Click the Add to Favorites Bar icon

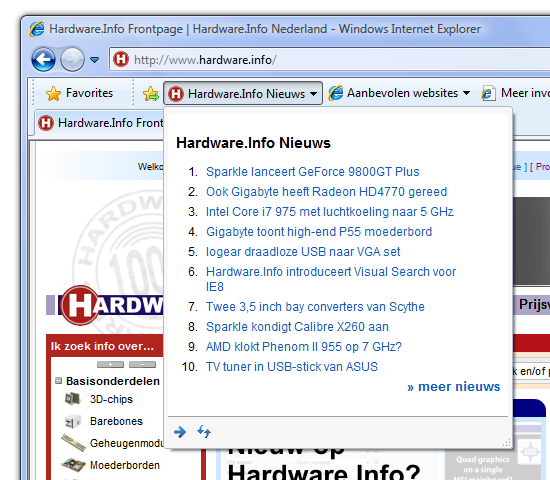pos(150,94)
